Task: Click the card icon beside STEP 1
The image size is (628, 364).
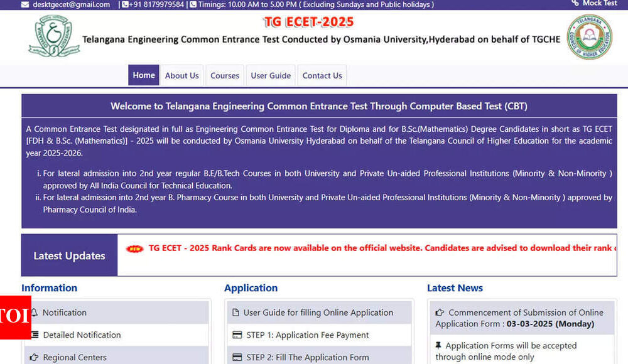Action: click(237, 335)
